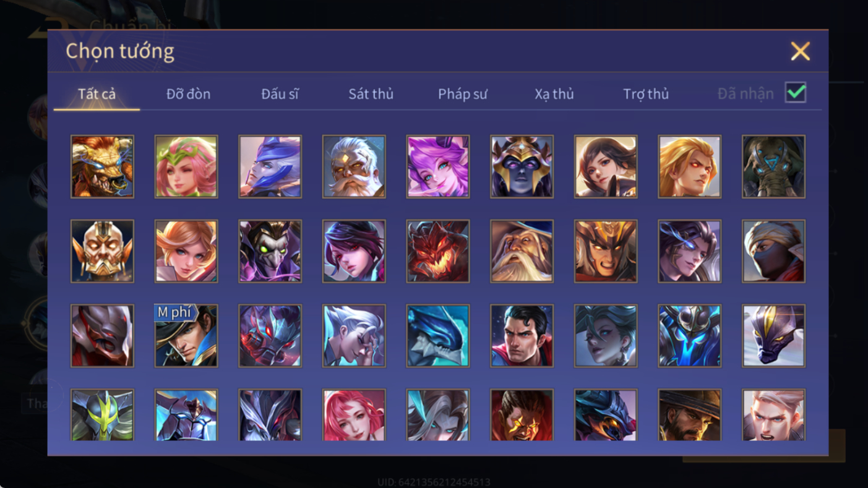Select the masked ninja with white turban
This screenshot has height=488, width=868.
pyautogui.click(x=773, y=252)
